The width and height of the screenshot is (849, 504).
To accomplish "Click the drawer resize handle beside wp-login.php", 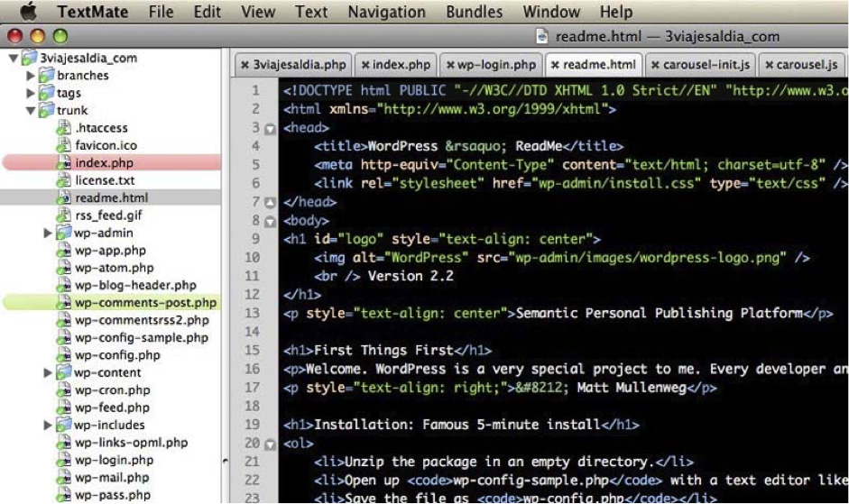I will click(226, 462).
